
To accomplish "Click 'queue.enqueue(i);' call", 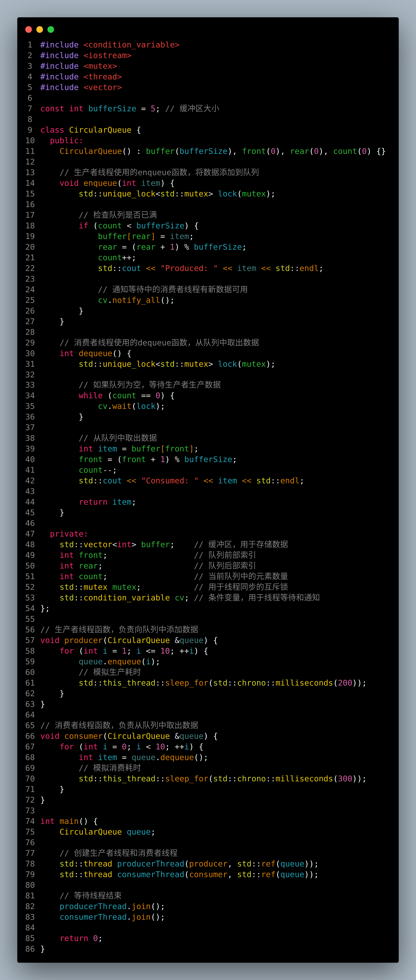I will [119, 662].
